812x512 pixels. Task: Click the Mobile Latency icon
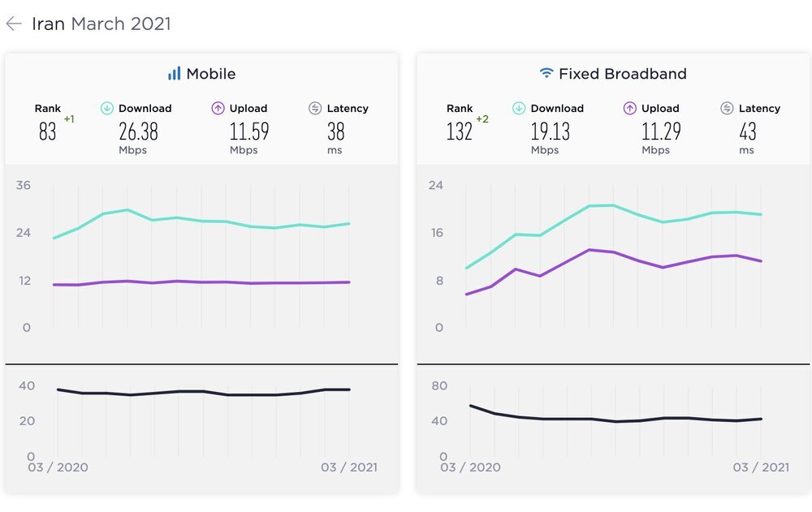(315, 108)
